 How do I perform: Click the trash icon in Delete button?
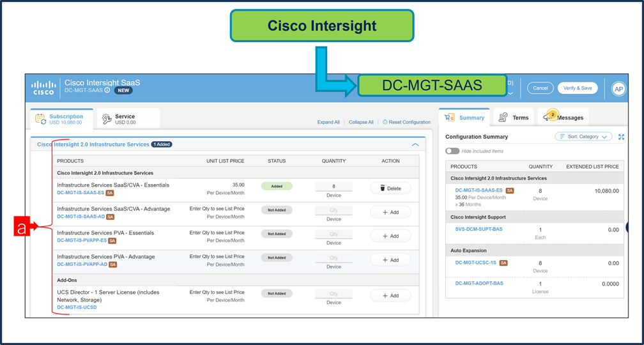(382, 188)
